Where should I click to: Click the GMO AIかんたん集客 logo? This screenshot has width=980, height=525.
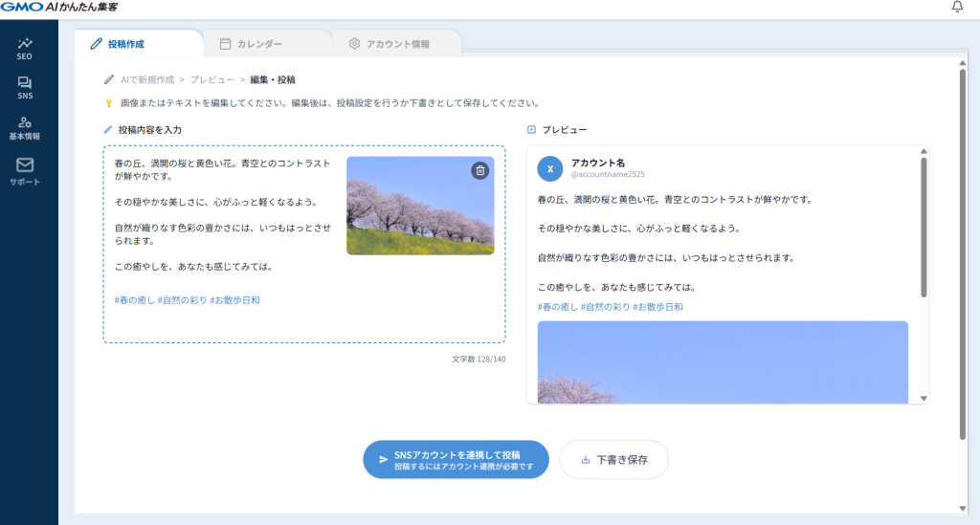tap(60, 8)
